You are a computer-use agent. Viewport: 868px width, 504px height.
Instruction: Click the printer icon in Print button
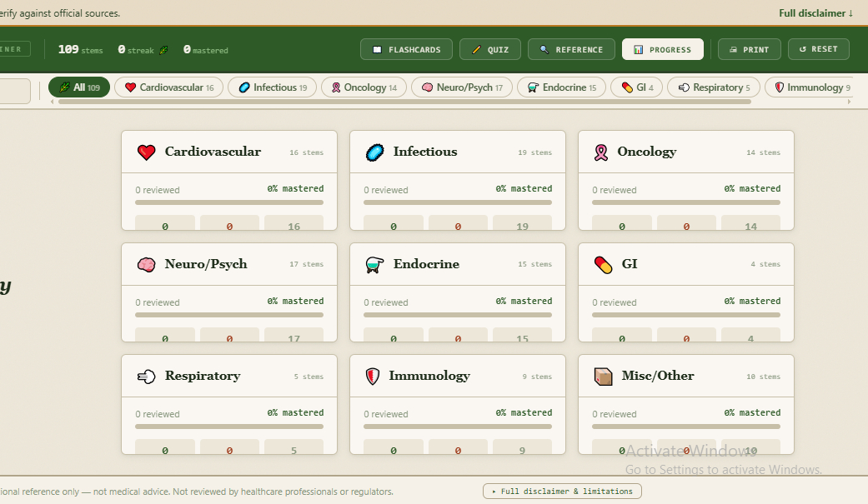pos(733,50)
